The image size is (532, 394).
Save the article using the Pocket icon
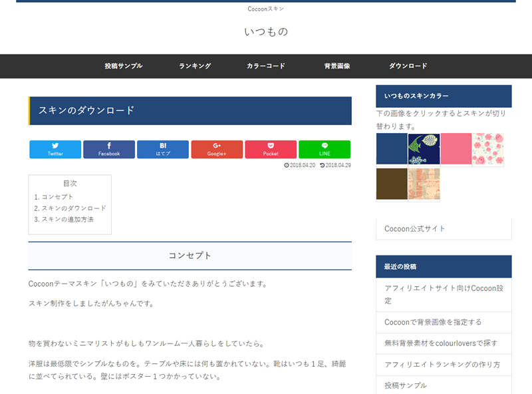[x=271, y=149]
